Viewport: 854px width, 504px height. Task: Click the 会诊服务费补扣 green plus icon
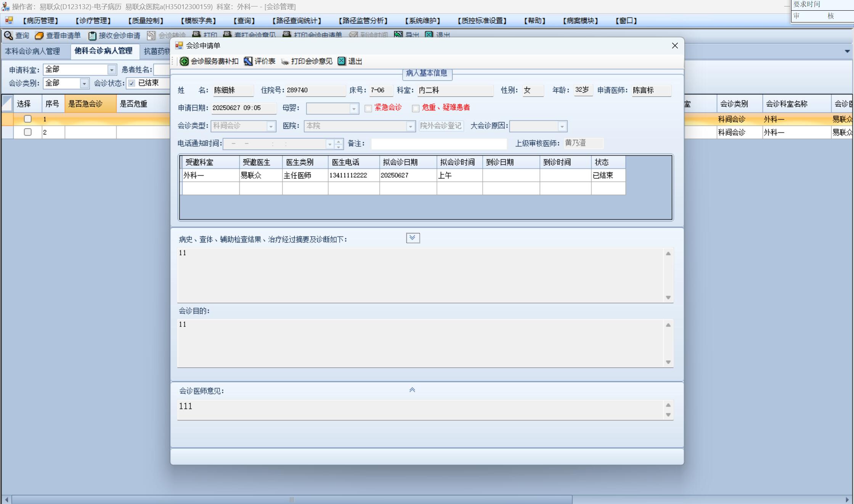tap(184, 61)
